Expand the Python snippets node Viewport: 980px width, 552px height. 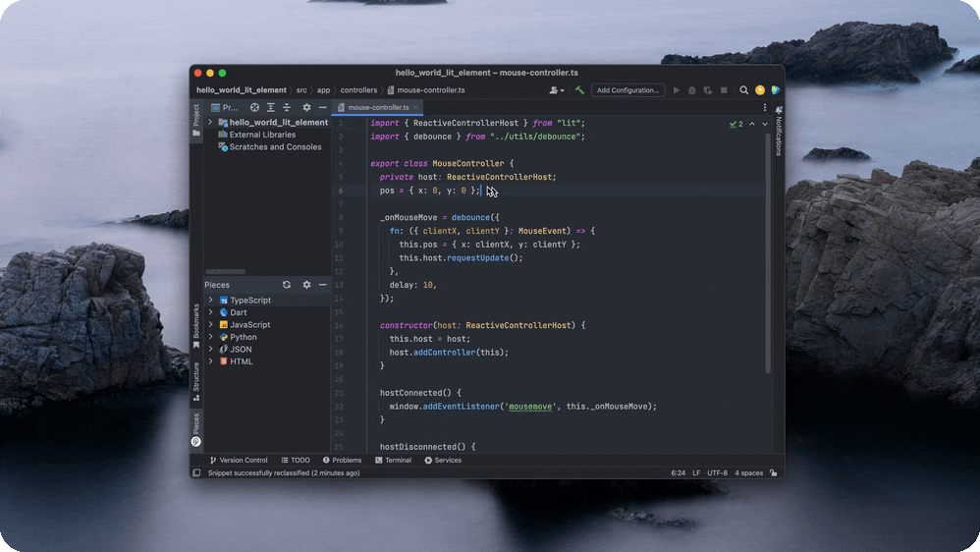tap(210, 337)
